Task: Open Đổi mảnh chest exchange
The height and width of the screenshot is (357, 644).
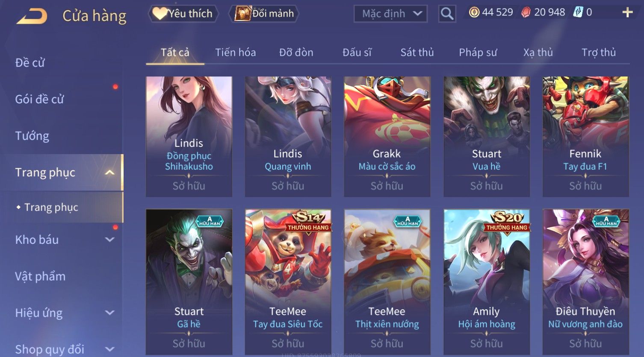Action: point(264,14)
